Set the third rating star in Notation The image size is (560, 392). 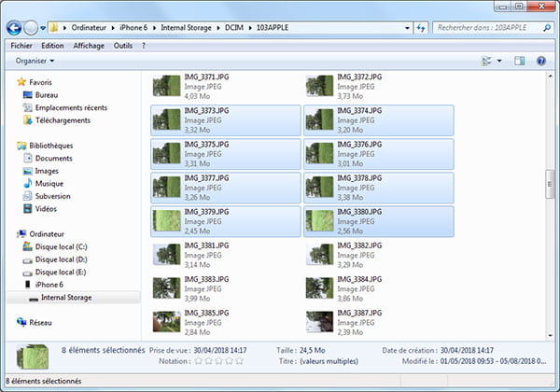pyautogui.click(x=217, y=359)
